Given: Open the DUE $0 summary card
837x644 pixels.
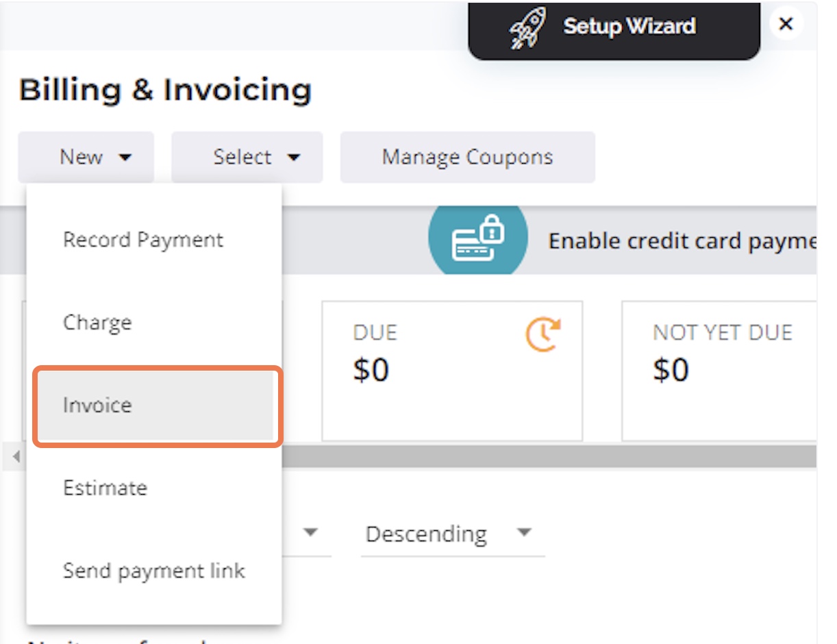Looking at the screenshot, I should 452,371.
